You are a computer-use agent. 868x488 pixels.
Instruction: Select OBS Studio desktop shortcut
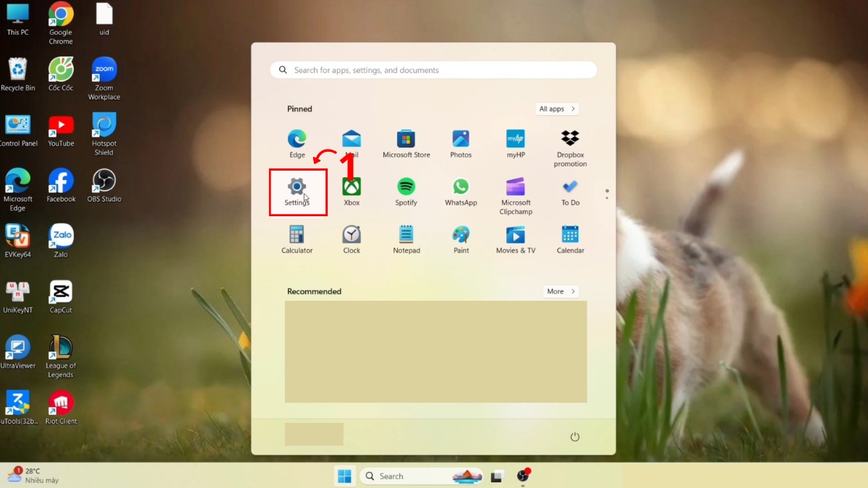tap(104, 186)
